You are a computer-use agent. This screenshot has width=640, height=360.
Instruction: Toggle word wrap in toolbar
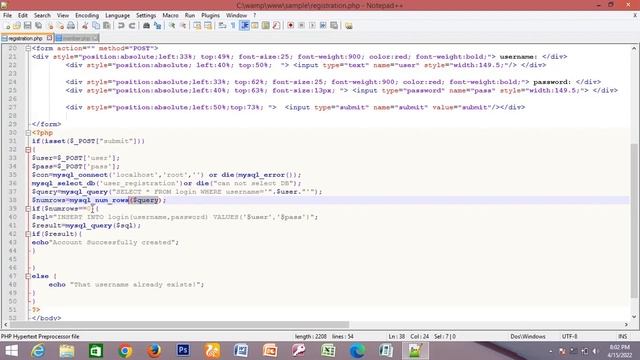222,26
